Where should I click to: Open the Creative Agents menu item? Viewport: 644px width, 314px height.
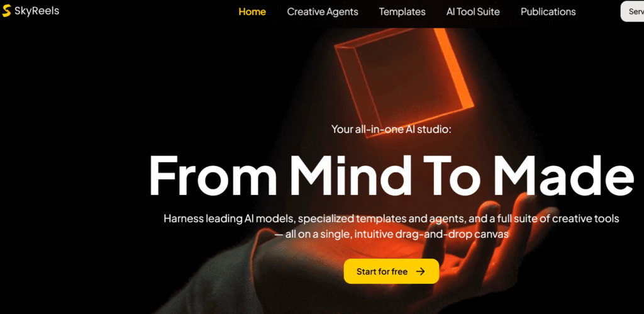coord(323,12)
